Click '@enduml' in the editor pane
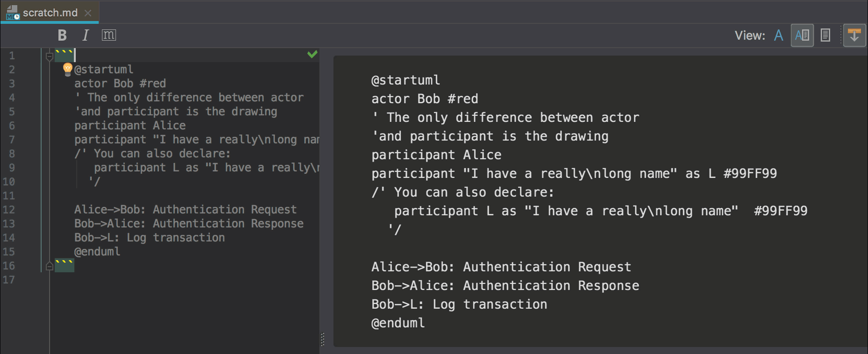 [x=97, y=252]
